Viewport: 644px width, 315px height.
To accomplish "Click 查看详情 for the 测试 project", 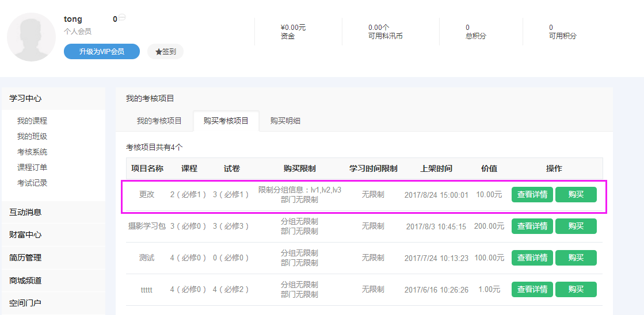I will [x=532, y=258].
